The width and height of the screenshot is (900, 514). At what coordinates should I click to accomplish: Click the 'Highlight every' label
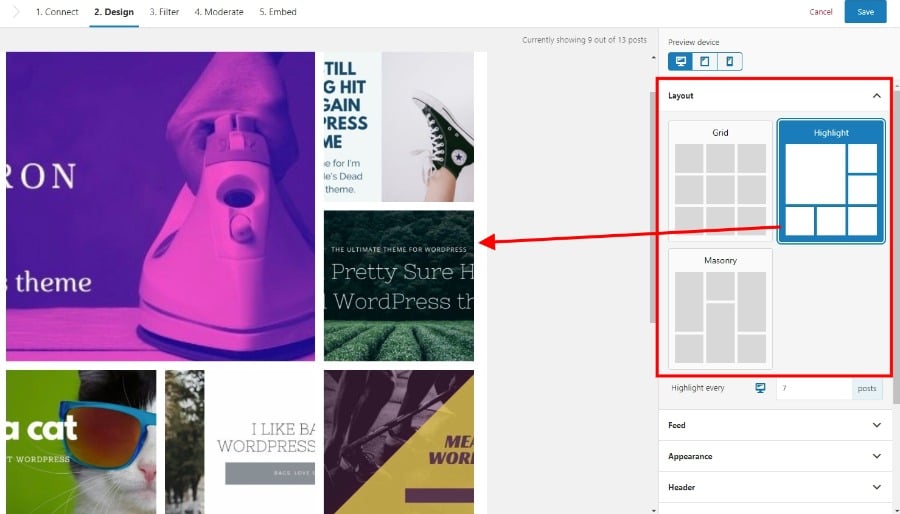(x=698, y=388)
